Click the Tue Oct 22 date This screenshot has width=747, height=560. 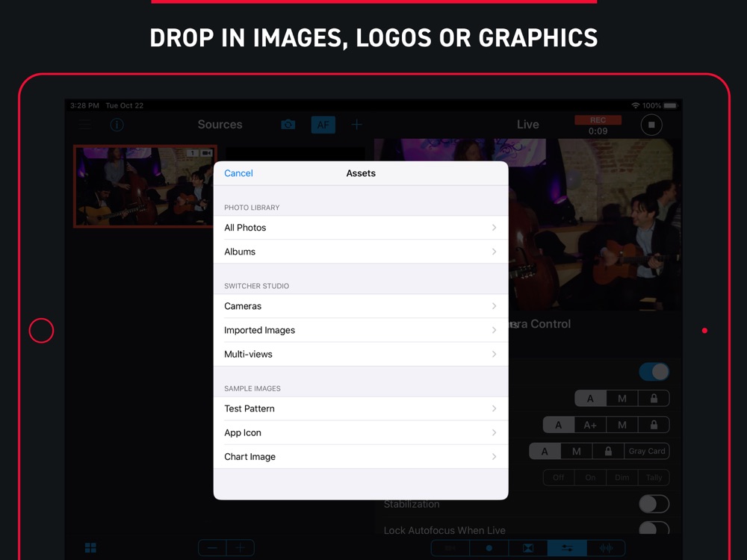click(x=124, y=106)
